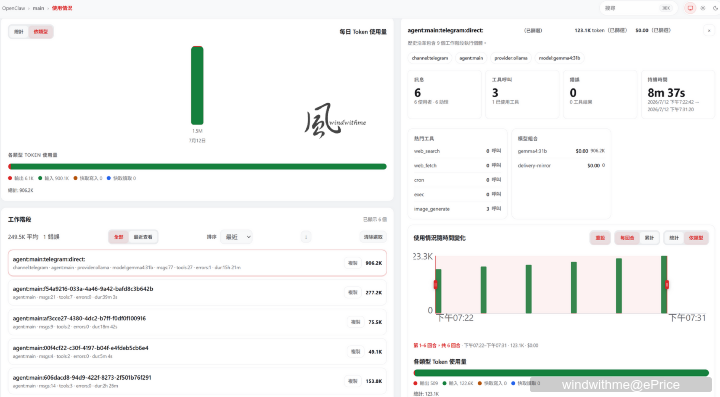Select the session row showing 277.2K tokens
Screen dimensions: 720x397
click(197, 292)
